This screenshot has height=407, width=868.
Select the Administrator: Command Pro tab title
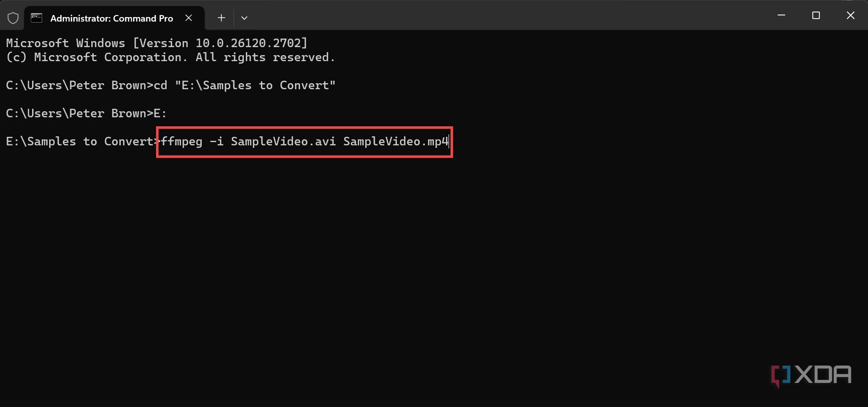click(x=111, y=19)
